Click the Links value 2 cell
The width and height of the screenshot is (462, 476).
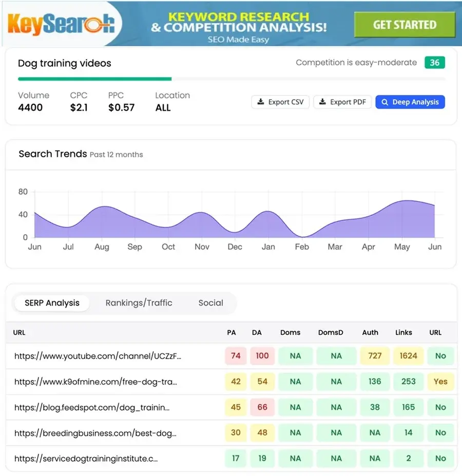pos(408,459)
